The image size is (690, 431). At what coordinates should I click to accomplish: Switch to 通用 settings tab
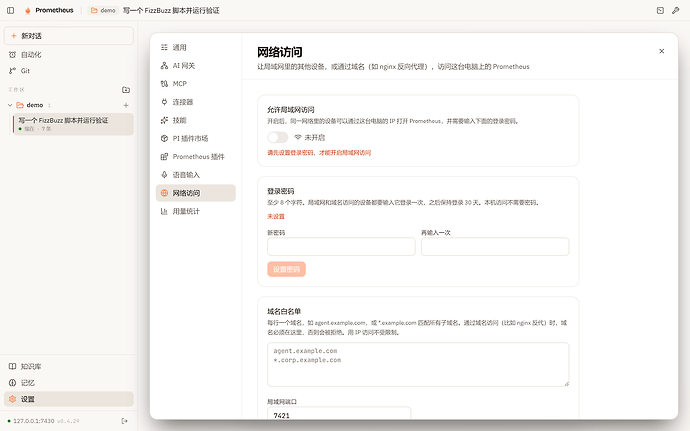195,47
